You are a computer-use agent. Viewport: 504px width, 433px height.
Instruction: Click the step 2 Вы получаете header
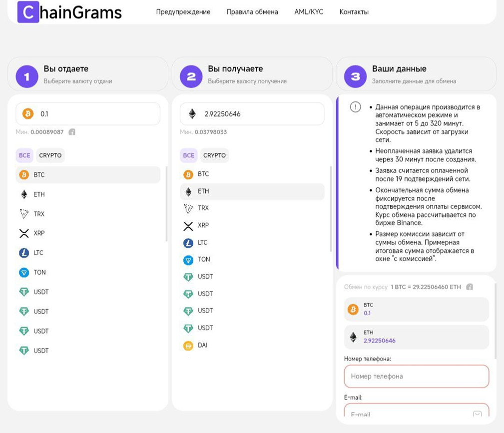tap(252, 74)
